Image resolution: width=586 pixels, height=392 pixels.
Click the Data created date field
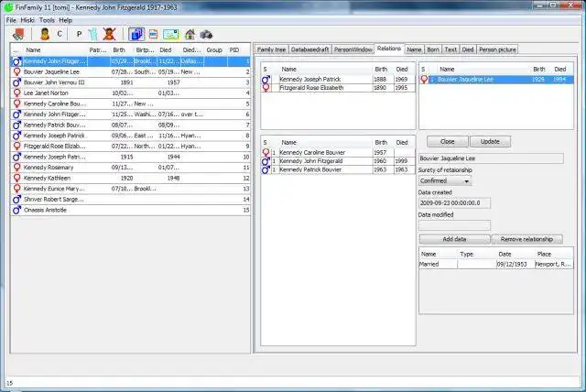pyautogui.click(x=454, y=203)
